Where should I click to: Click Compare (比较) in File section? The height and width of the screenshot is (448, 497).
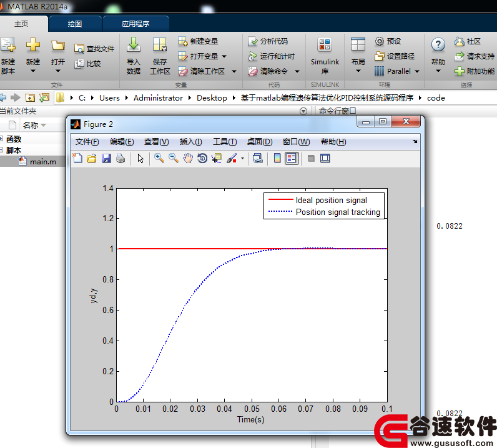[88, 64]
